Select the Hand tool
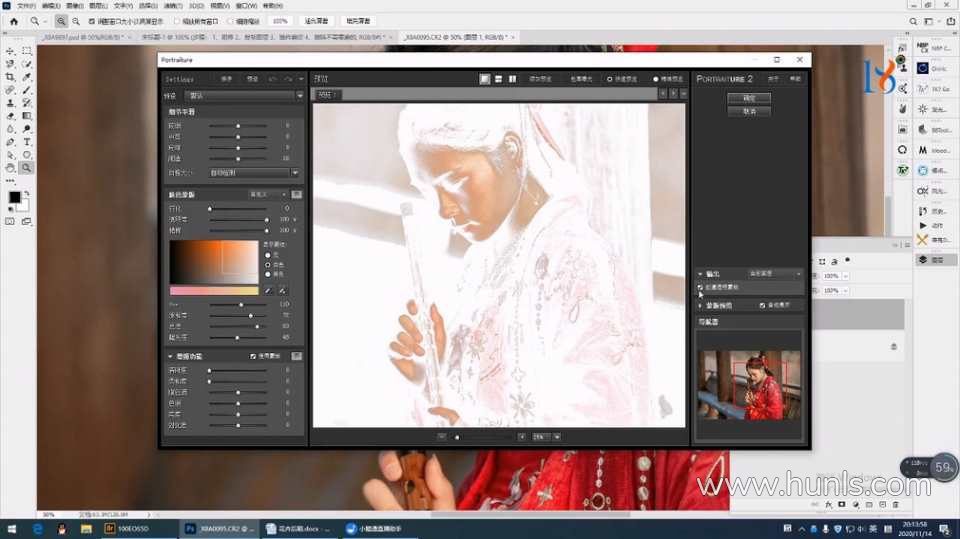Viewport: 960px width, 539px height. pos(10,167)
